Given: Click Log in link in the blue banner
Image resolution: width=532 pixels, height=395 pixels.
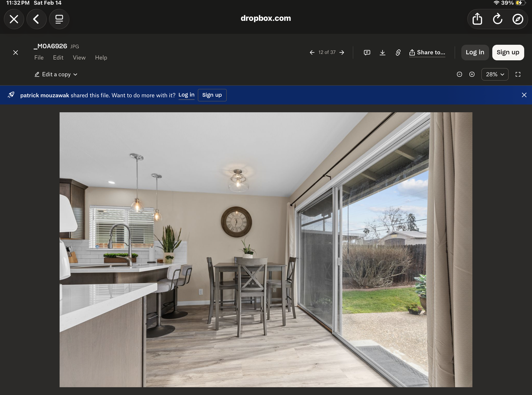Looking at the screenshot, I should [186, 95].
